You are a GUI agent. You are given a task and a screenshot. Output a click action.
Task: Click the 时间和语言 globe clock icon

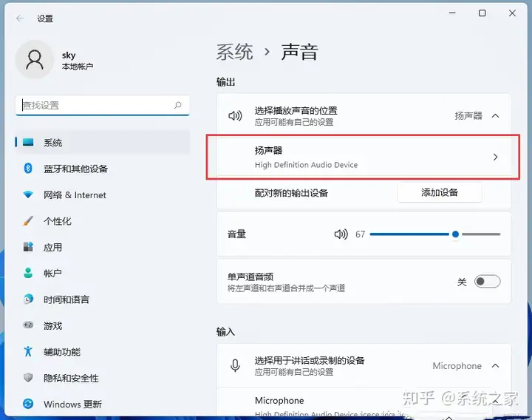pyautogui.click(x=28, y=299)
